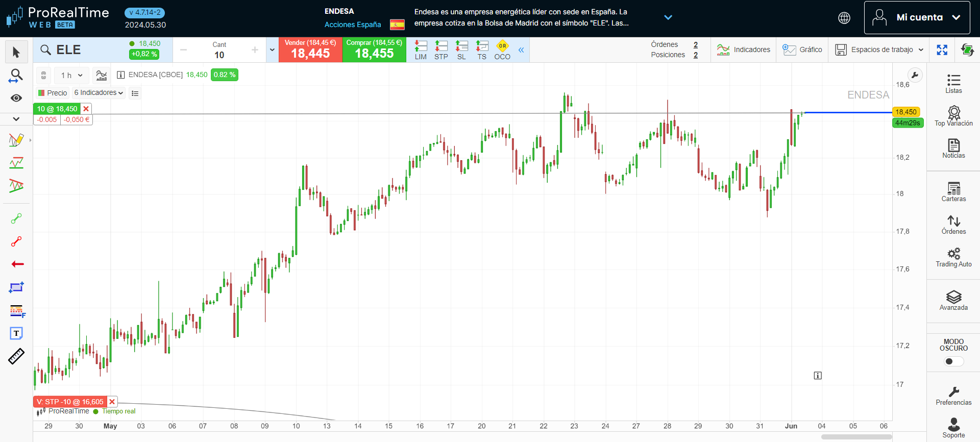Viewport: 980px width, 442px height.
Task: Open the Trading Auto panel
Action: coord(953,257)
